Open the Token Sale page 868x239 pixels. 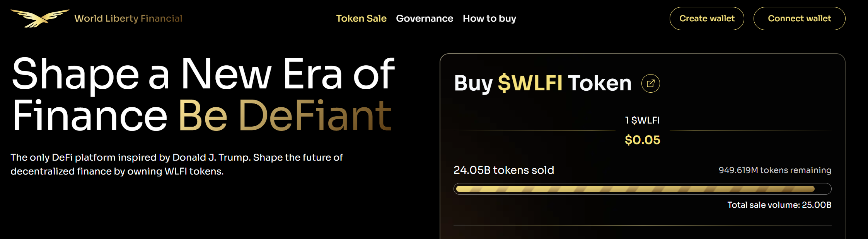[x=361, y=19]
